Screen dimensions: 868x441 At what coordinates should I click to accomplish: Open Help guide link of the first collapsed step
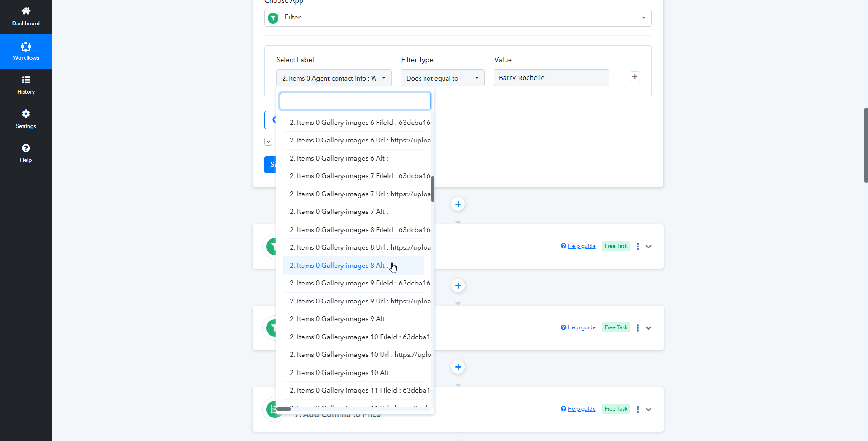tap(581, 246)
